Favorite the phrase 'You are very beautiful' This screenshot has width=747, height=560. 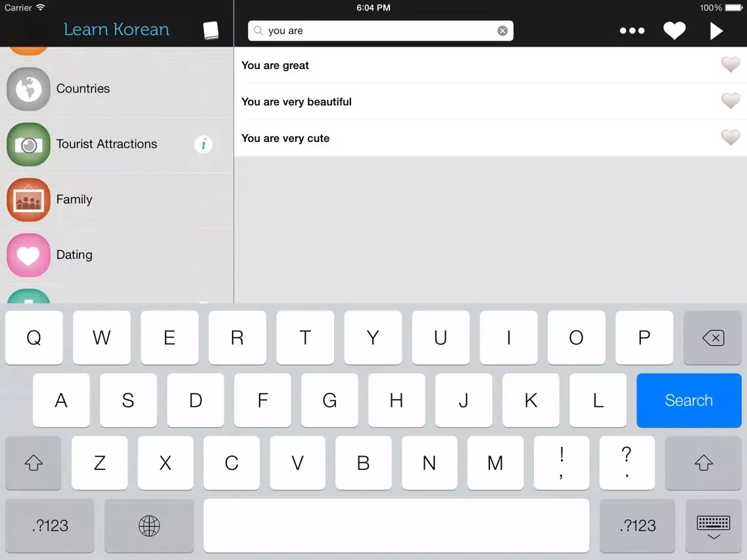coord(730,101)
